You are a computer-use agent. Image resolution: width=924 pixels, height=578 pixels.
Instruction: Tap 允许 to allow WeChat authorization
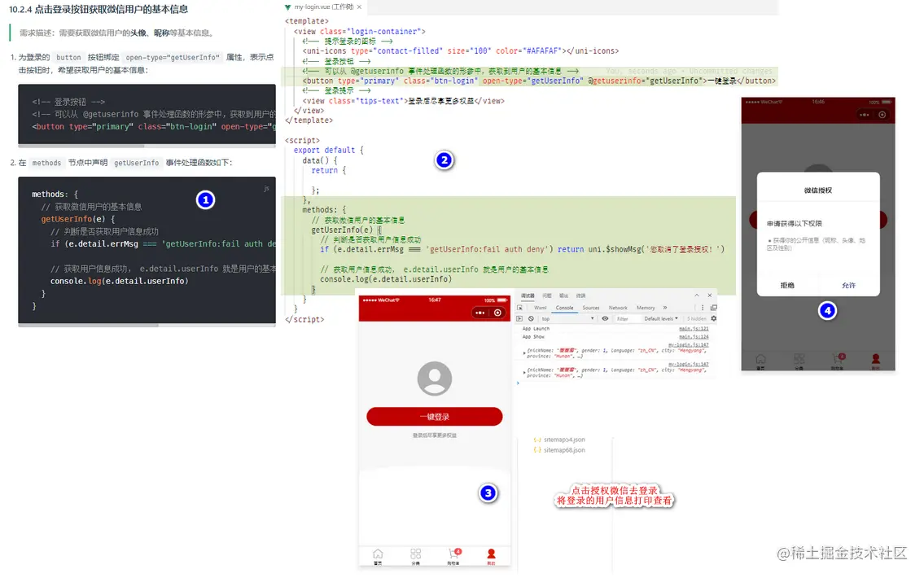848,285
